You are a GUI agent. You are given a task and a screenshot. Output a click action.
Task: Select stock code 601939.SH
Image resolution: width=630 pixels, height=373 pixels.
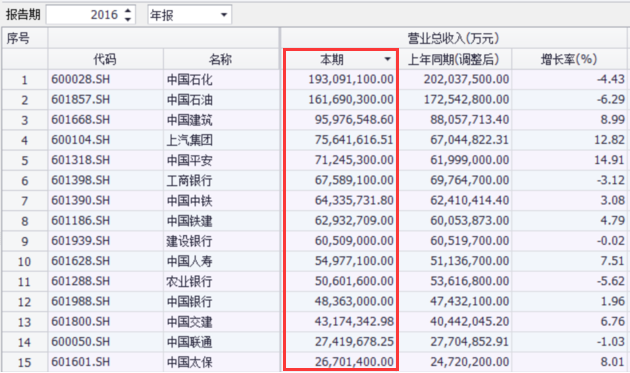(80, 241)
